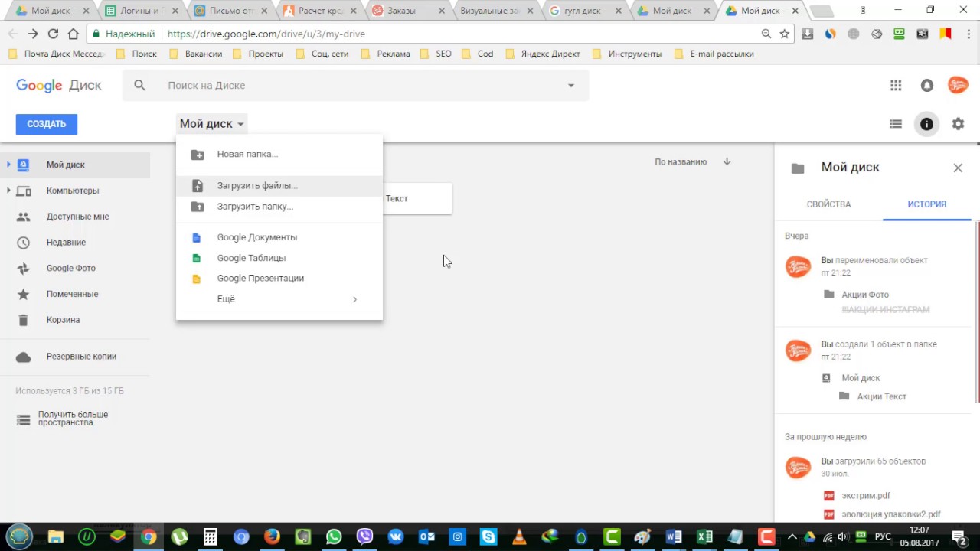Open Акции Текст folder in history
The width and height of the screenshot is (980, 551).
881,396
